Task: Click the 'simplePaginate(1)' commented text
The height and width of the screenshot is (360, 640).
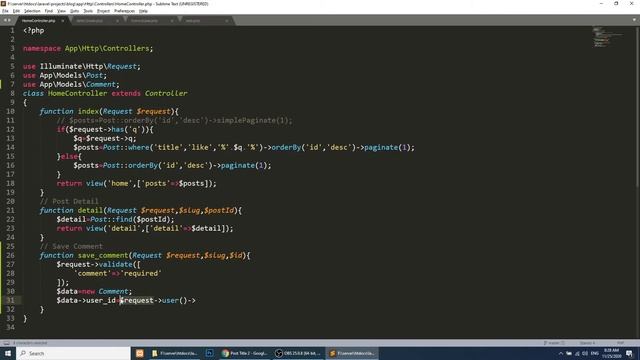Action: (x=254, y=120)
